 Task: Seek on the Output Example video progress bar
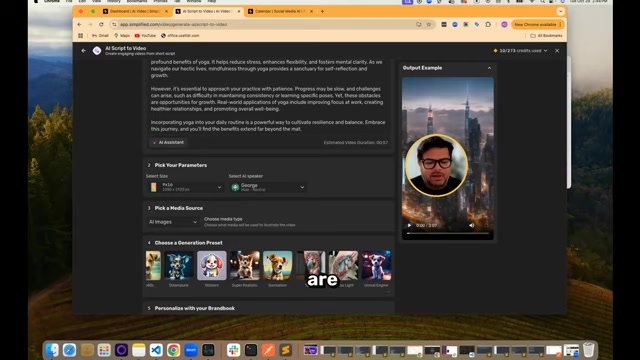point(448,233)
